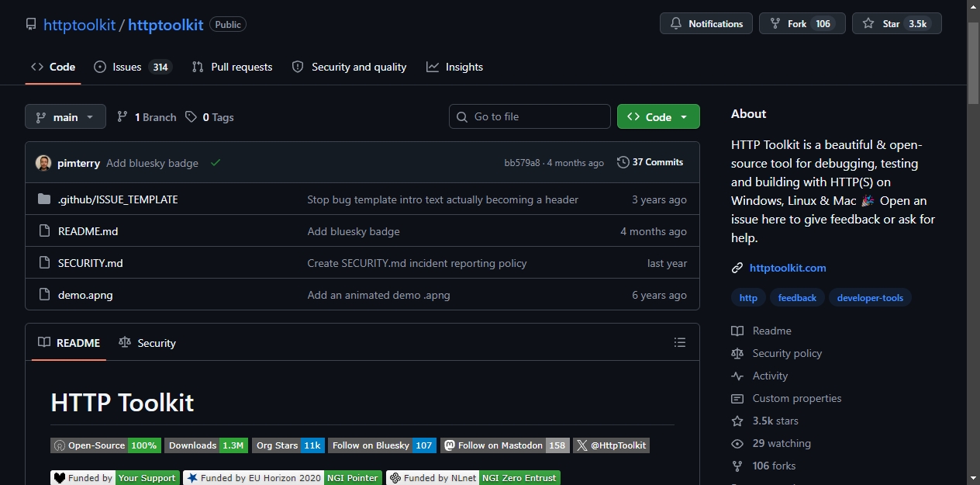Viewport: 980px width, 485px height.
Task: Open commit hash bb579a8
Action: (x=522, y=163)
